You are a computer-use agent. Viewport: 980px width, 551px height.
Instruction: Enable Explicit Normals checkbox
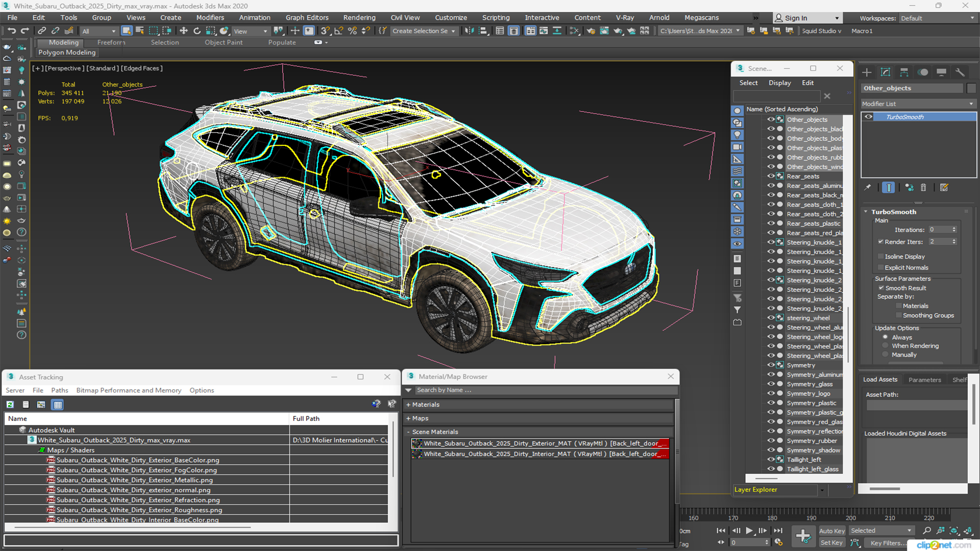pos(881,268)
